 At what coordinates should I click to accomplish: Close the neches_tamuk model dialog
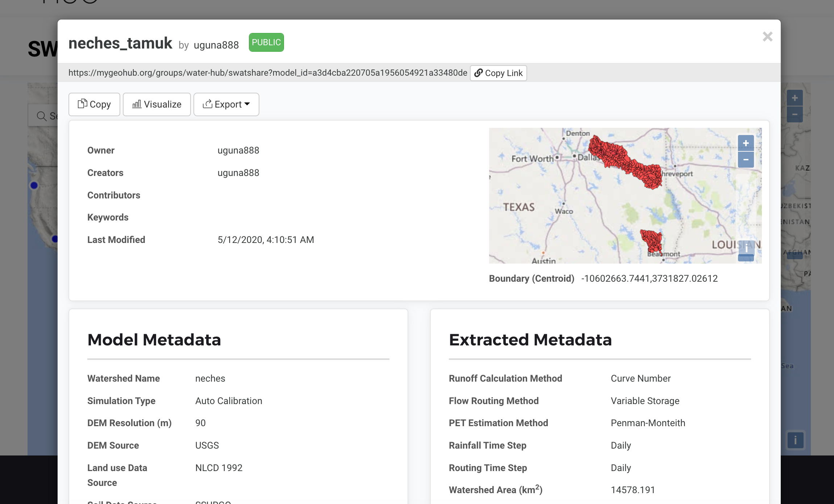click(767, 37)
